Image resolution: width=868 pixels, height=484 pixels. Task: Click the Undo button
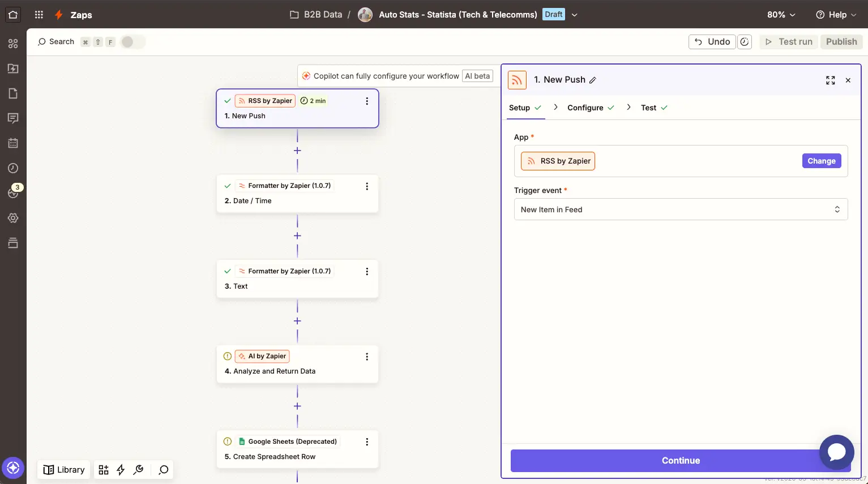(x=712, y=41)
